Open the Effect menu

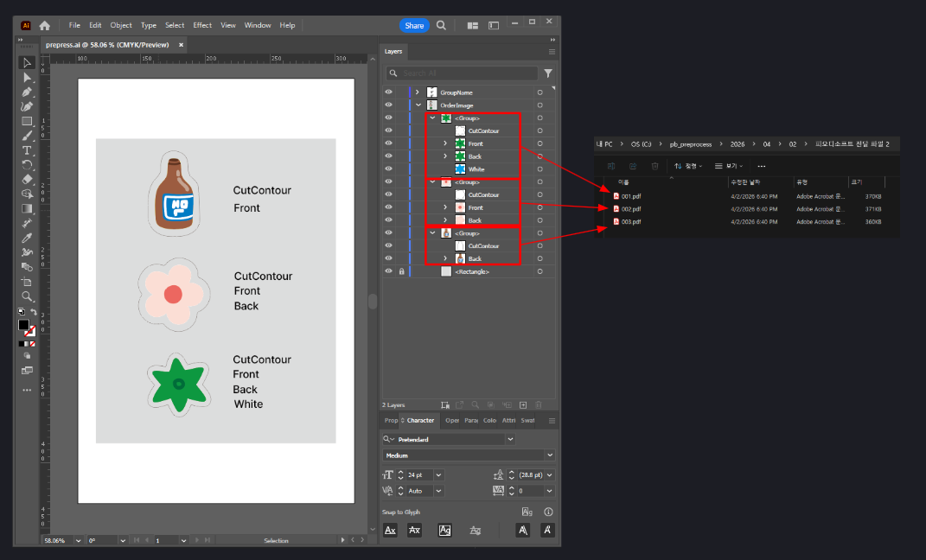[202, 25]
